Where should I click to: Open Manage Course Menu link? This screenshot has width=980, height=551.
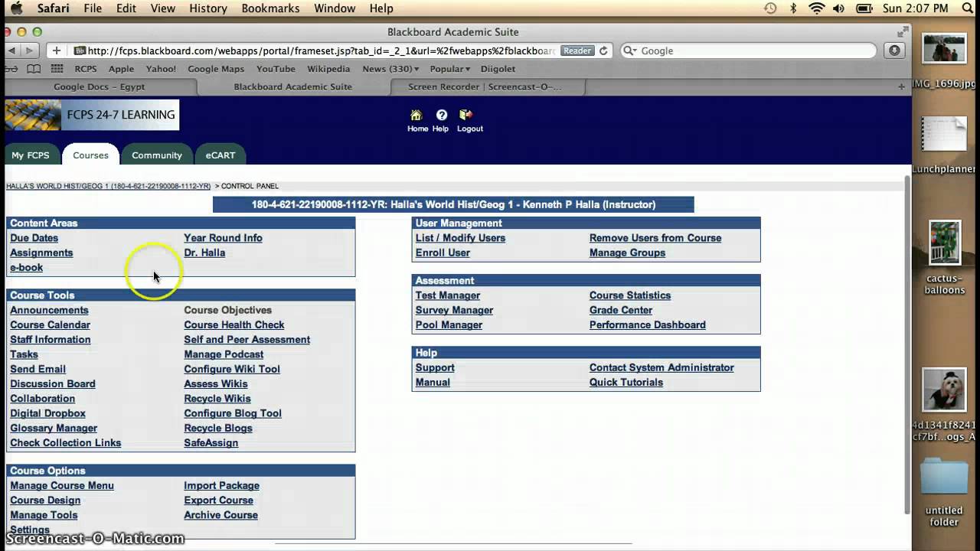[x=62, y=485]
